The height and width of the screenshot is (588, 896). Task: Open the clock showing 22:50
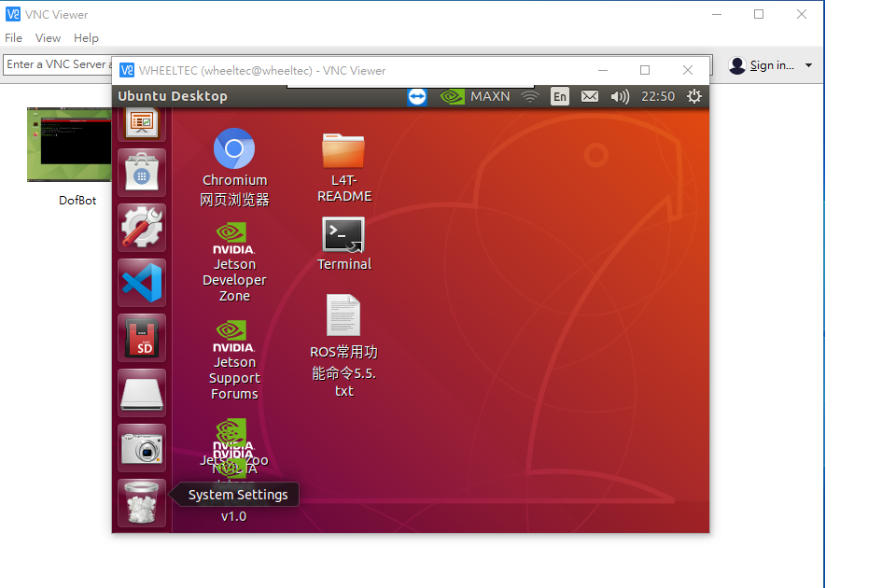pos(658,96)
